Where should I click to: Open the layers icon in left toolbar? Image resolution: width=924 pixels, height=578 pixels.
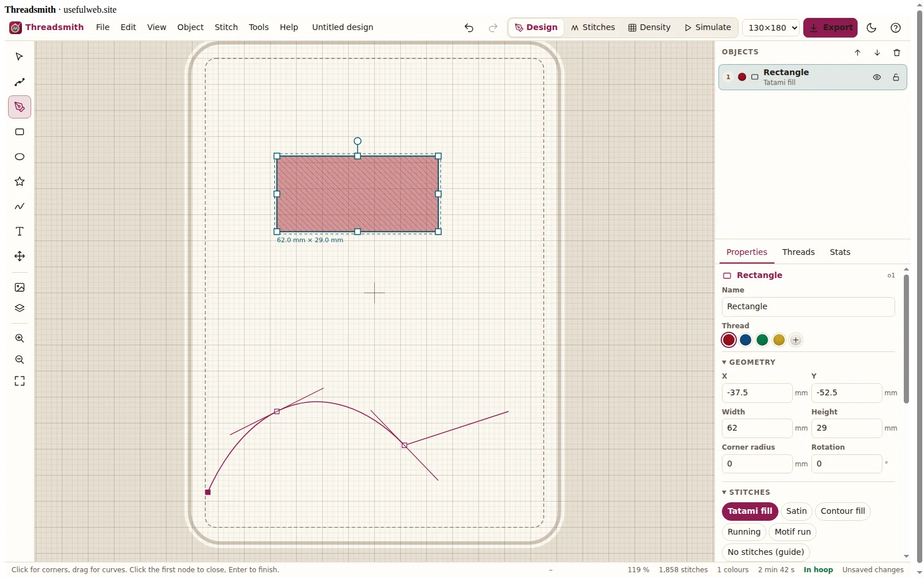[x=20, y=308]
